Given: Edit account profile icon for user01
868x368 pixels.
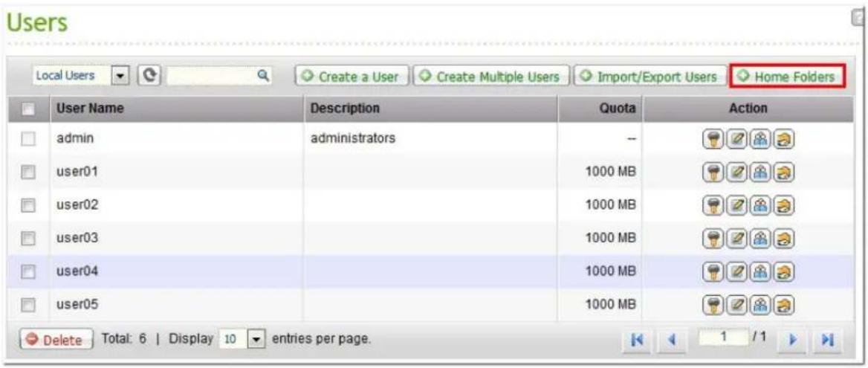Looking at the screenshot, I should tap(736, 172).
